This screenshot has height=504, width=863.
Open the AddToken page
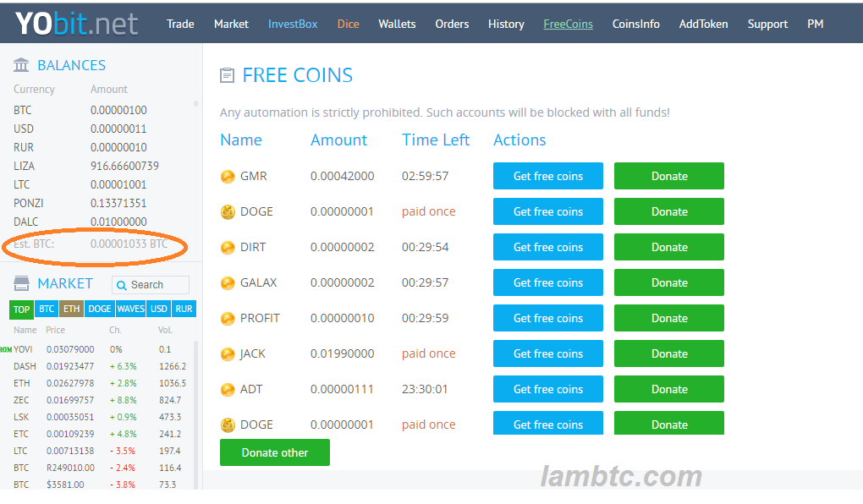coord(703,25)
